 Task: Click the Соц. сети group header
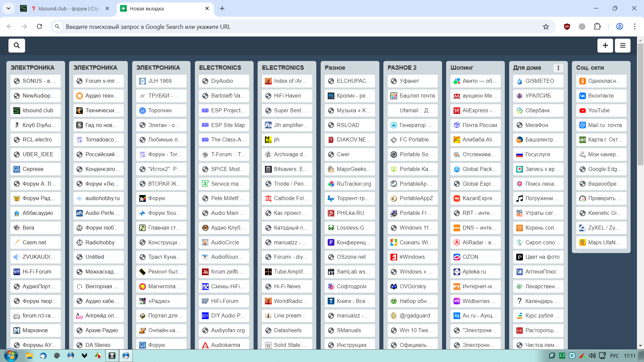[x=590, y=68]
